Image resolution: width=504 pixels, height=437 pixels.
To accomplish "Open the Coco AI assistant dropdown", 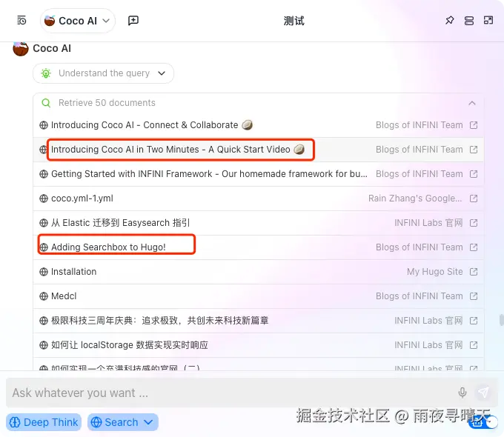I will click(x=78, y=21).
